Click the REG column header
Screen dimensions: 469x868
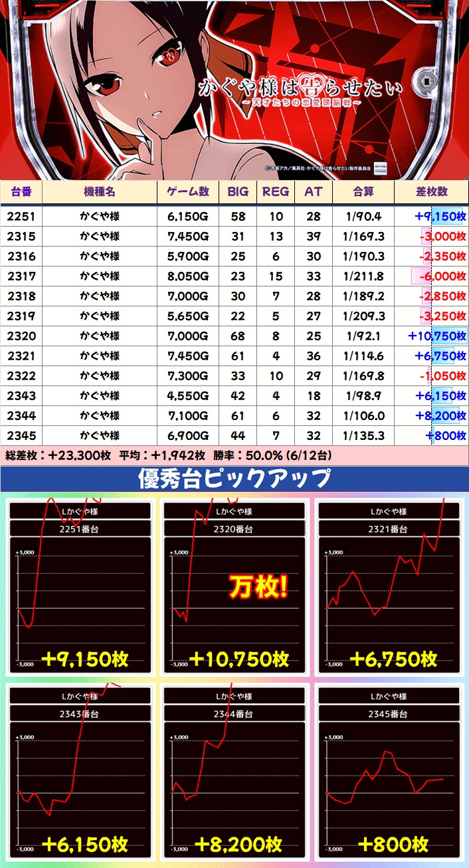276,191
